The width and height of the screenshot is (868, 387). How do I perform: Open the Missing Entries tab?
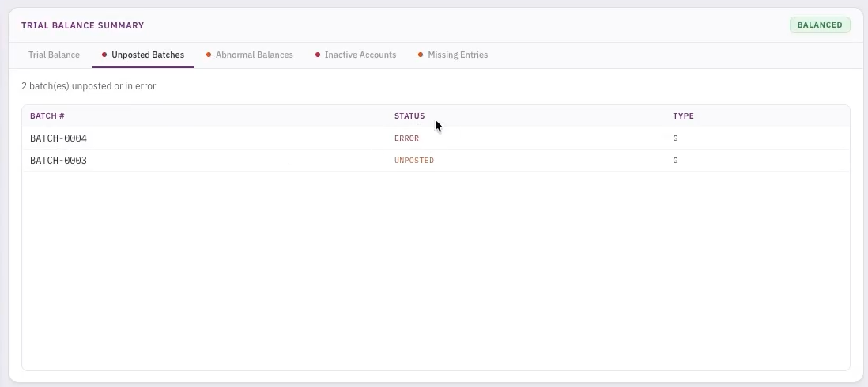point(458,55)
